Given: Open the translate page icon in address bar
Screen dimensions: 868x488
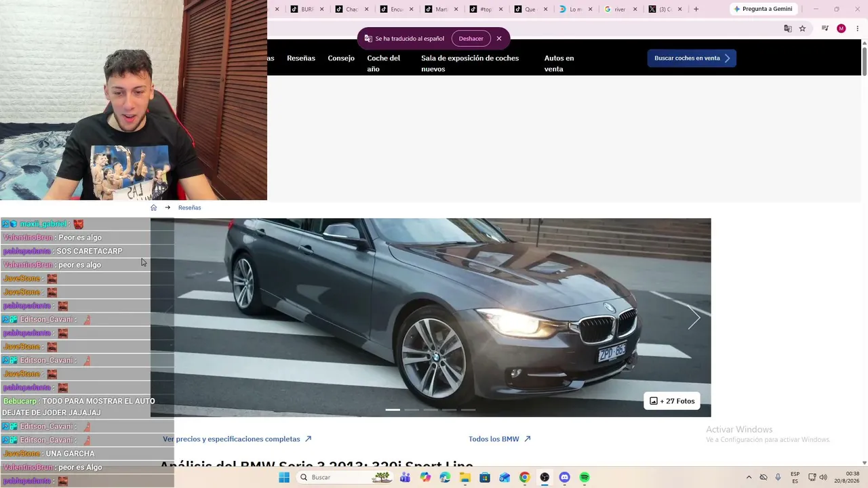Looking at the screenshot, I should coord(787,28).
